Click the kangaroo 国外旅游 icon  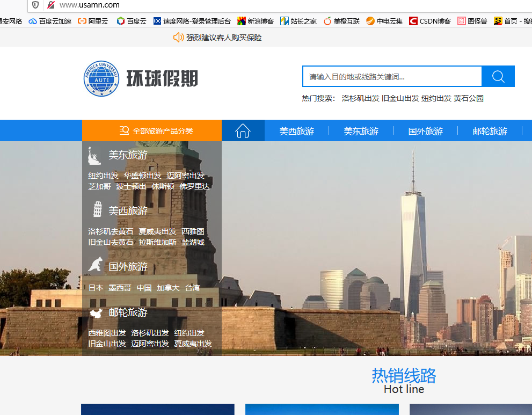[x=96, y=265]
